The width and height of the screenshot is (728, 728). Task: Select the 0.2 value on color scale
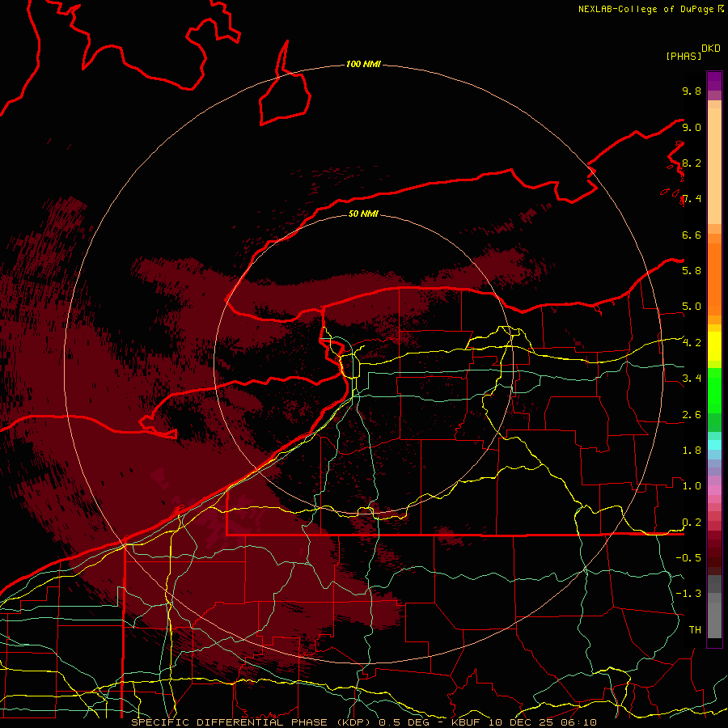tap(692, 523)
